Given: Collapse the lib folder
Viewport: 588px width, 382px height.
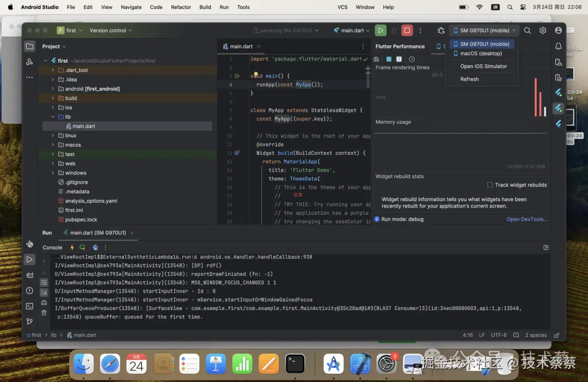Looking at the screenshot, I should pyautogui.click(x=52, y=117).
